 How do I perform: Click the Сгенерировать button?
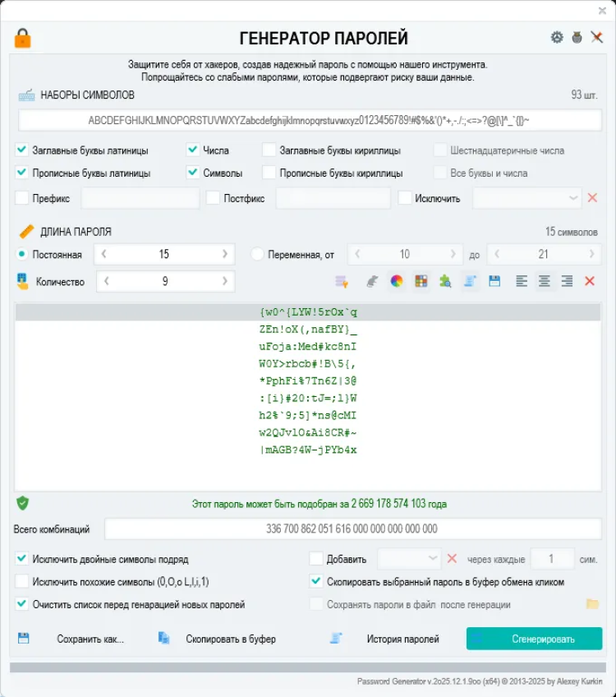pos(534,639)
